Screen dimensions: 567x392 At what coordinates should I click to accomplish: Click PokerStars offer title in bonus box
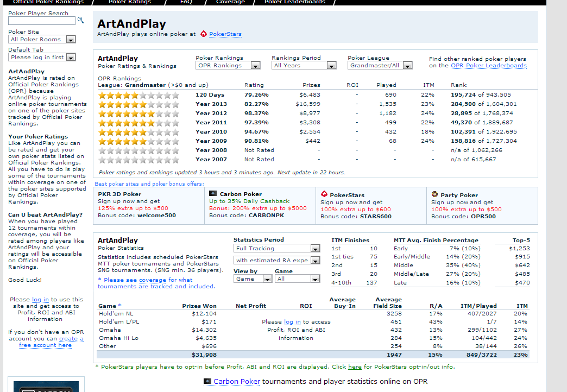pos(347,195)
